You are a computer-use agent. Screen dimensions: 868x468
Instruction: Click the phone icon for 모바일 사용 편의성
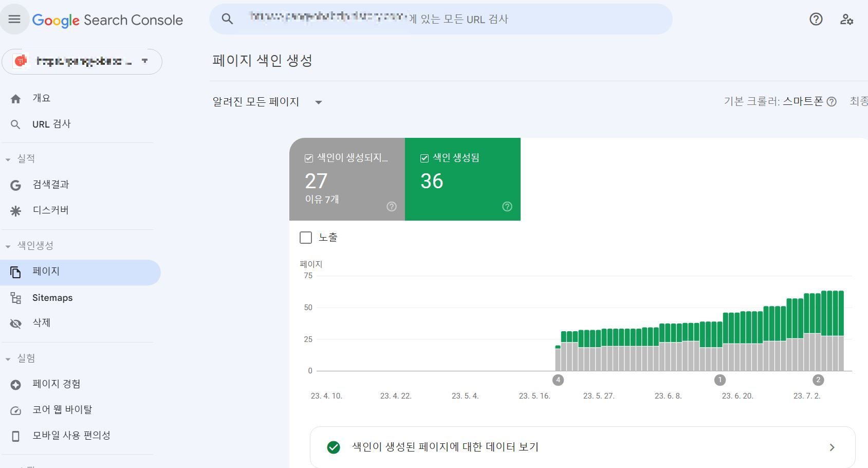pos(16,436)
